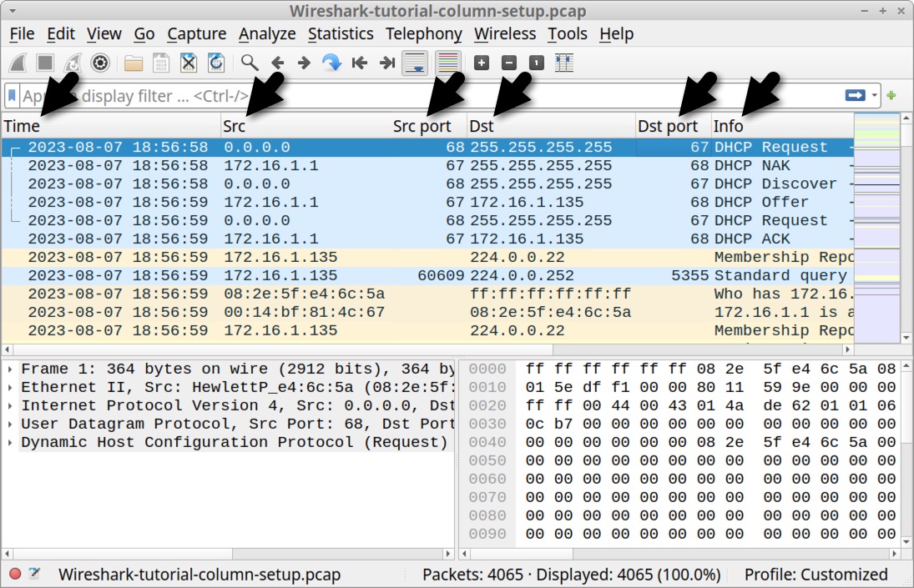This screenshot has height=588, width=914.
Task: Expand the Frame 1 tree item
Action: point(10,369)
